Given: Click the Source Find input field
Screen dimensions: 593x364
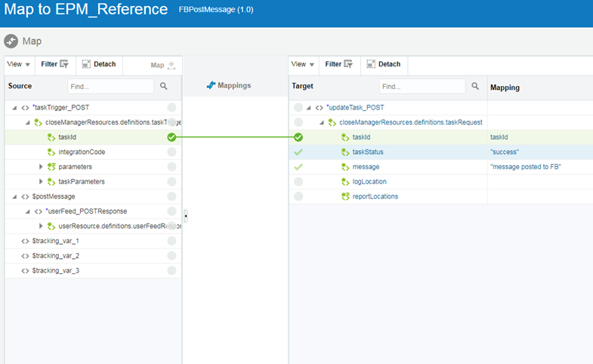Looking at the screenshot, I should [x=111, y=86].
